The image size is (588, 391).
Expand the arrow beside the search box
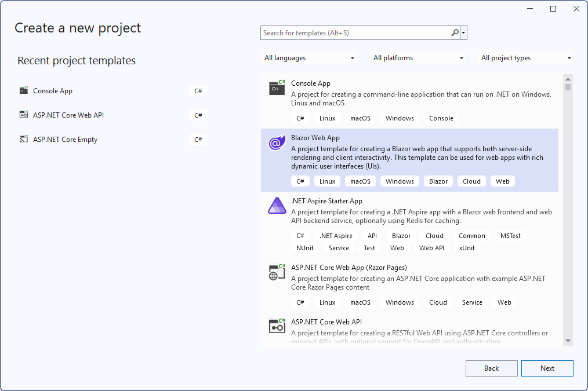click(464, 33)
